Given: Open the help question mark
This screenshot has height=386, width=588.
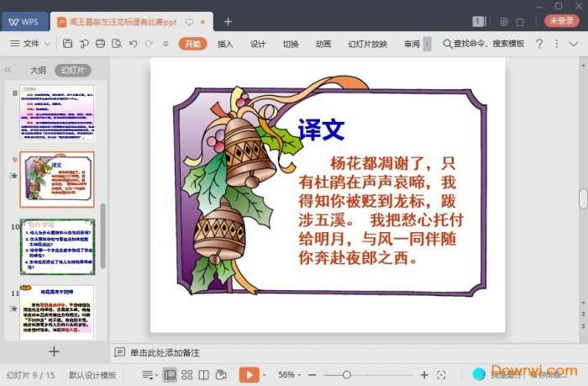Looking at the screenshot, I should tap(539, 44).
